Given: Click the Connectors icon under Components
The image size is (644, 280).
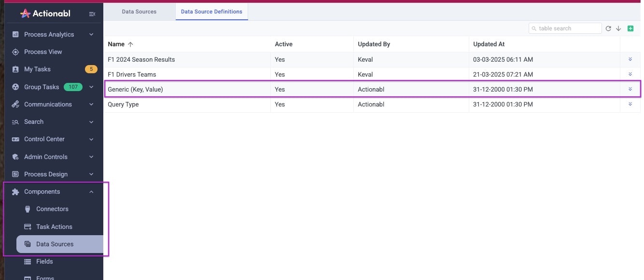Looking at the screenshot, I should click(27, 209).
